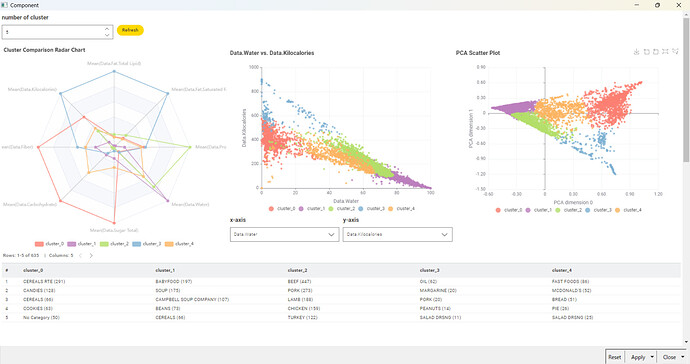This screenshot has height=364, width=690.
Task: Go to next page of table columns
Action: click(91, 255)
